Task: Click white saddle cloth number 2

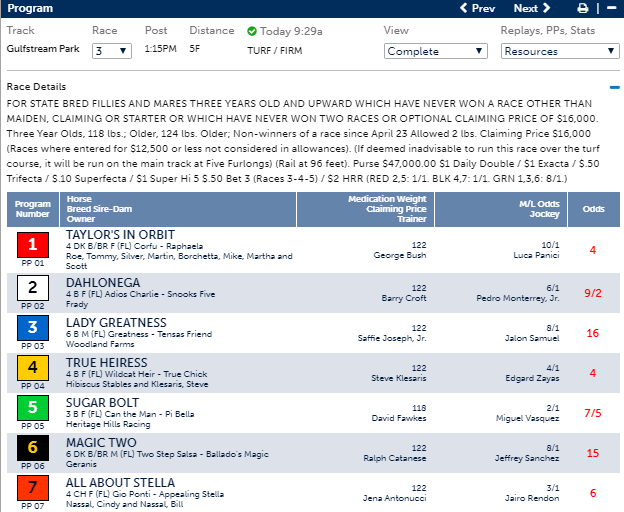Action: pyautogui.click(x=32, y=287)
